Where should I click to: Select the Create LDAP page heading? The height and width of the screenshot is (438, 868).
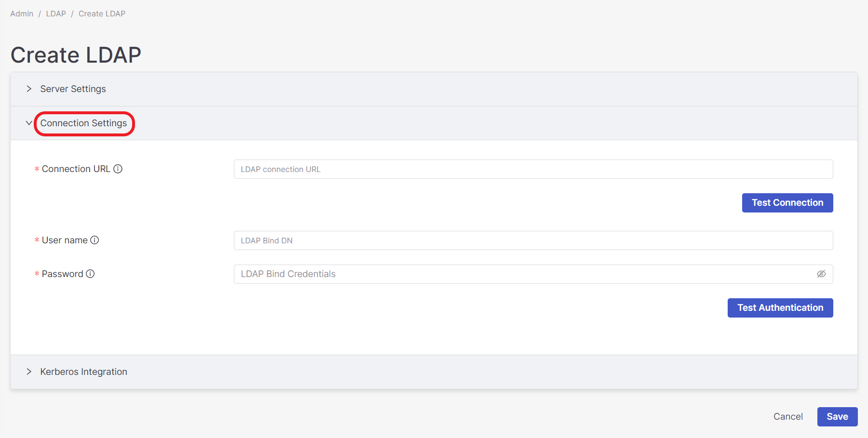[76, 55]
